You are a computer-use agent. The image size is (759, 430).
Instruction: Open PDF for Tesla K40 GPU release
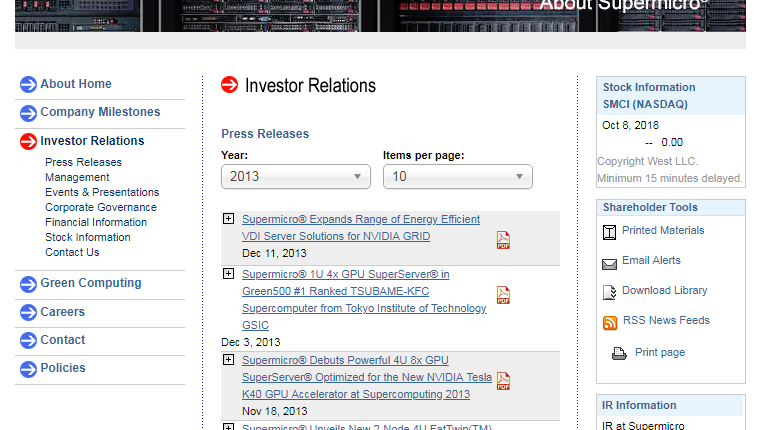click(x=503, y=381)
